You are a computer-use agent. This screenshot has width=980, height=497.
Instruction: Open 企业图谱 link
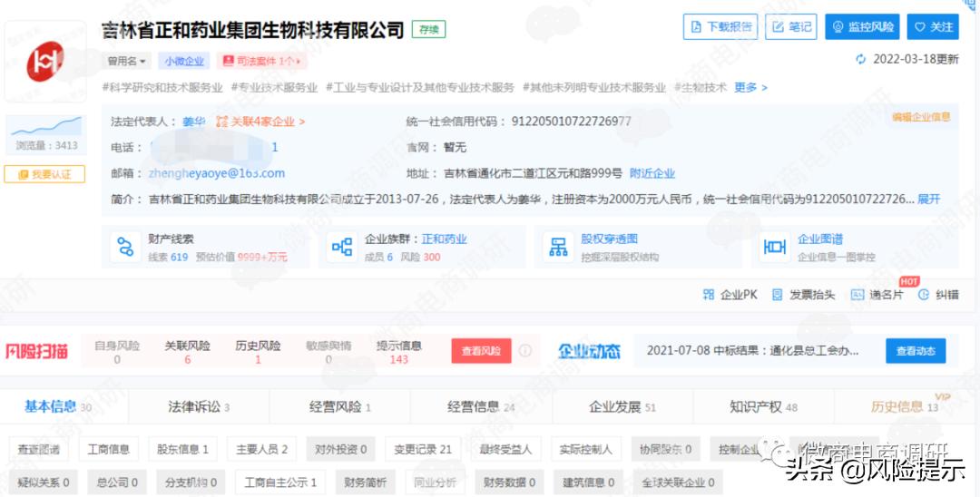tap(820, 239)
